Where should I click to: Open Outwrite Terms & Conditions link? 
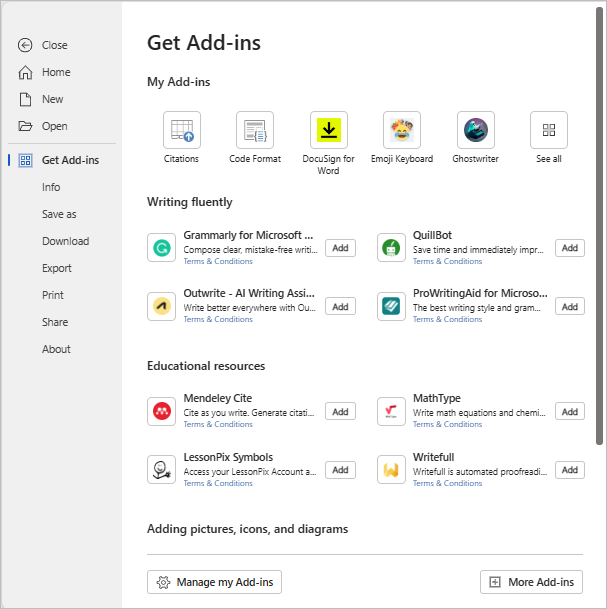click(218, 319)
